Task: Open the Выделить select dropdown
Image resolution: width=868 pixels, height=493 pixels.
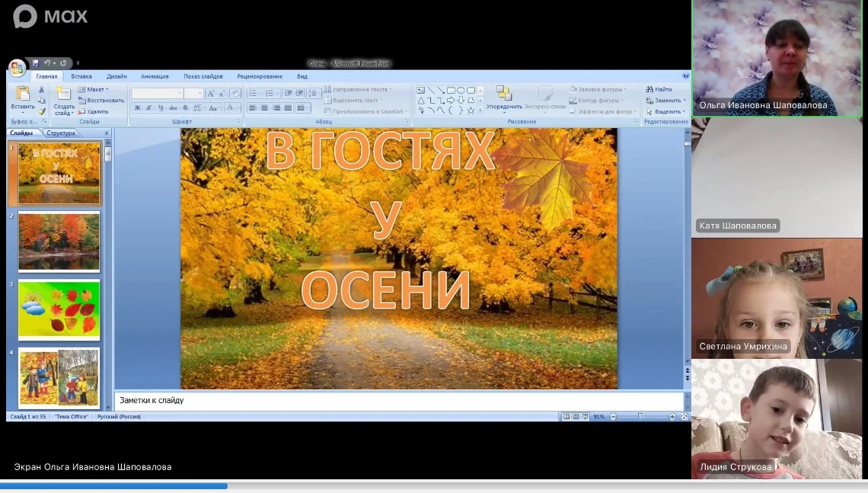Action: [x=666, y=111]
